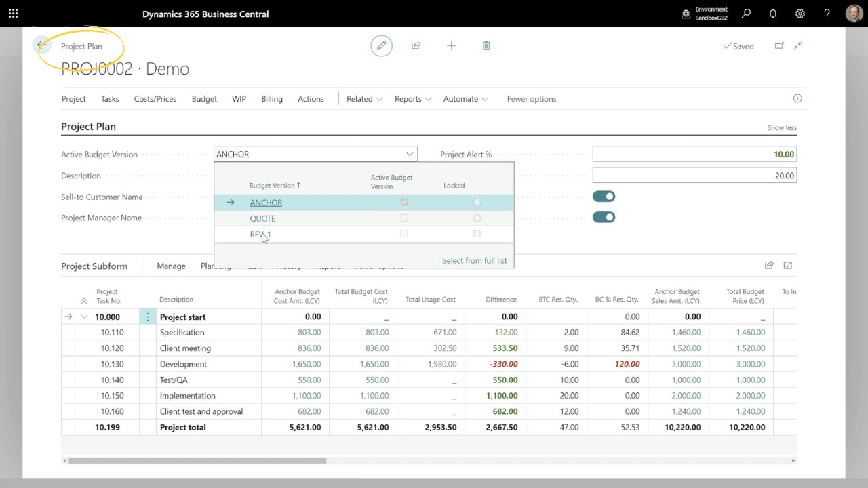Click Dynamics 365 Business Central title
Image resolution: width=868 pixels, height=488 pixels.
tap(205, 14)
